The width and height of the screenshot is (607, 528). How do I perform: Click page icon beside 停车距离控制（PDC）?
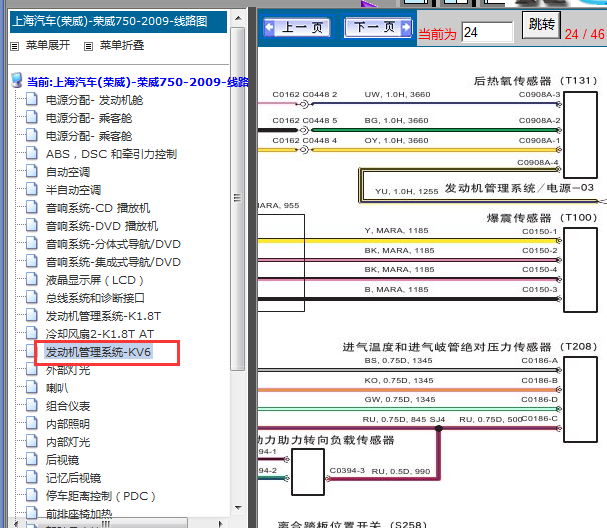pos(32,495)
